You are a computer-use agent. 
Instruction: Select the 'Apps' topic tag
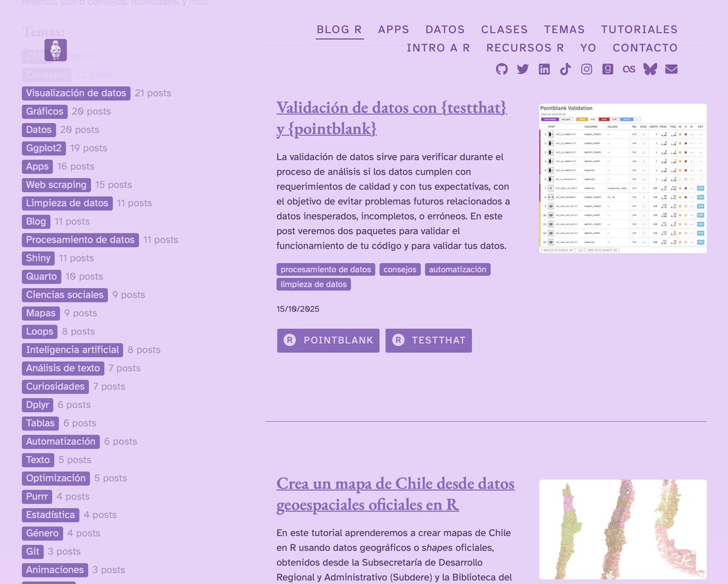click(38, 166)
